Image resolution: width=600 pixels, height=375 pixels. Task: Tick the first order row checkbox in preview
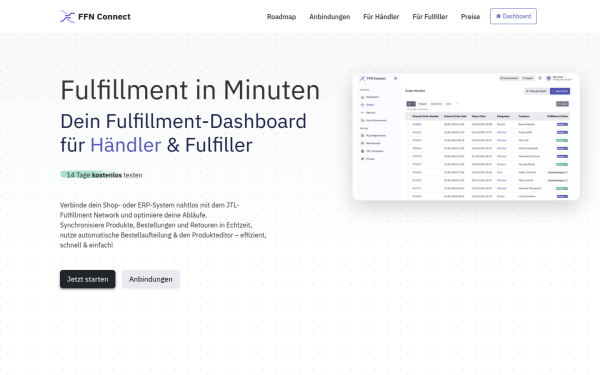point(408,124)
